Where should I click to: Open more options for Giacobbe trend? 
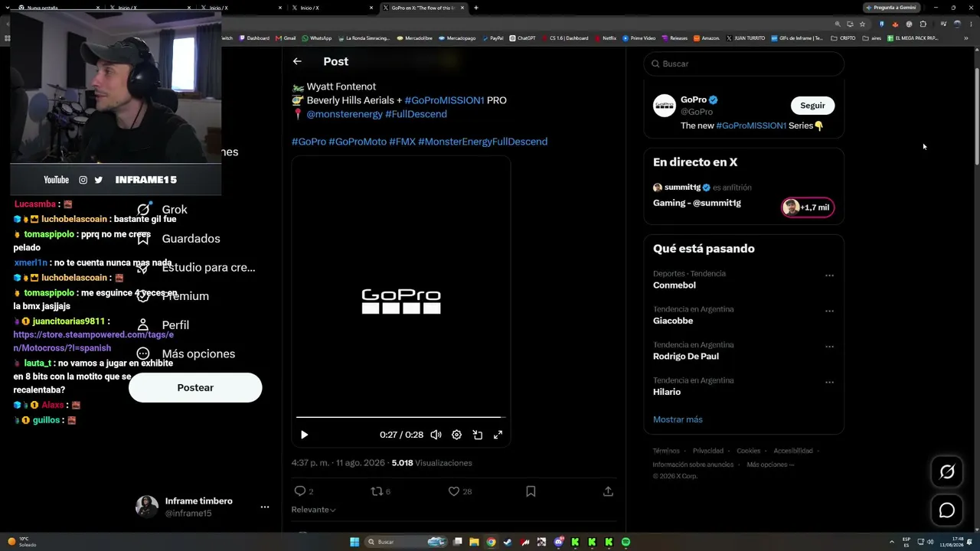pyautogui.click(x=829, y=311)
